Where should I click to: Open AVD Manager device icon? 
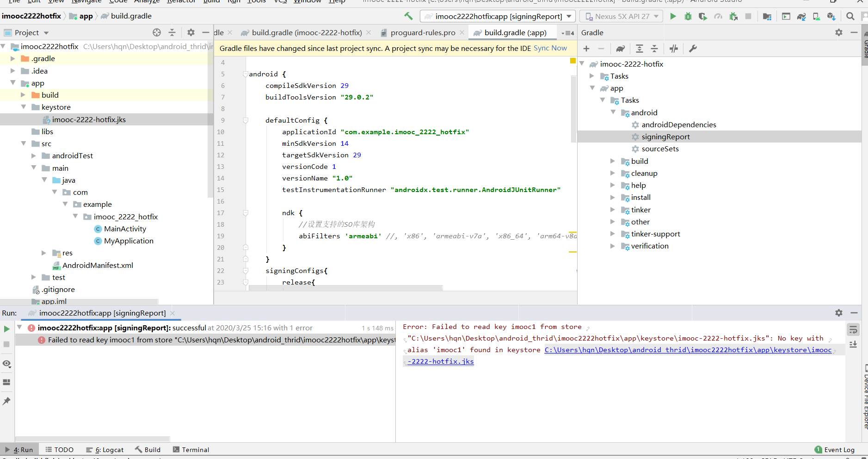(x=816, y=16)
